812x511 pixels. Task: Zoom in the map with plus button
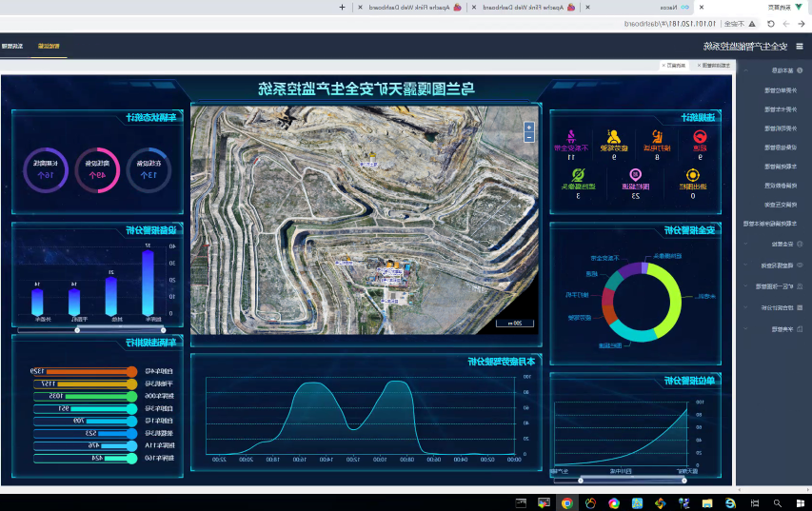point(529,127)
